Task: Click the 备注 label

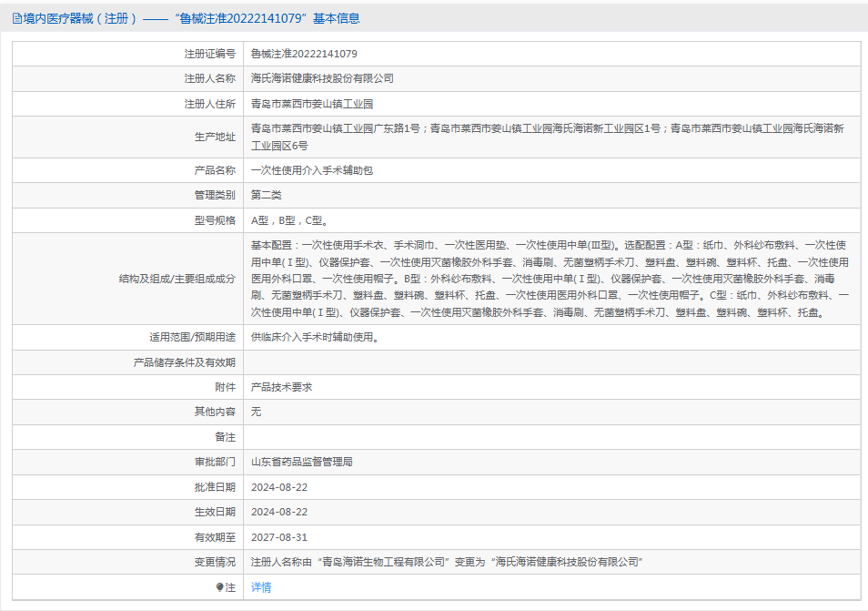Action: (x=226, y=437)
